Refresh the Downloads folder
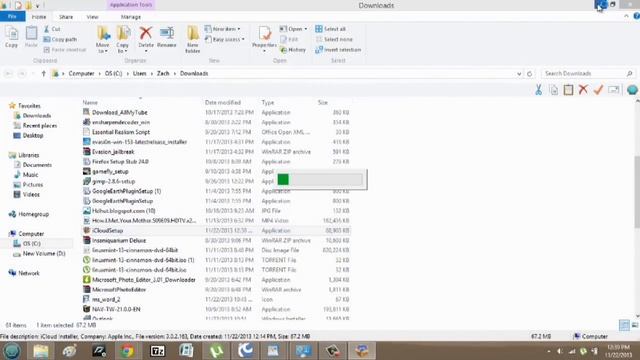The image size is (640, 360). coord(529,74)
